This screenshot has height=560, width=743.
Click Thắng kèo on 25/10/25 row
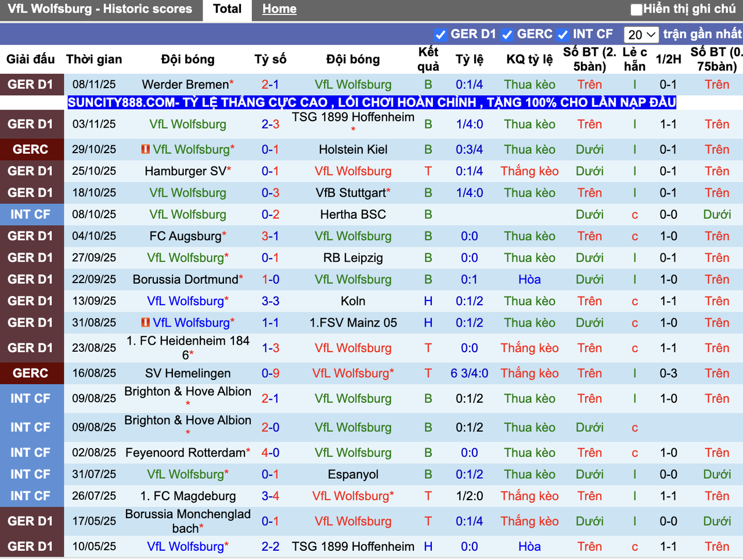(529, 171)
